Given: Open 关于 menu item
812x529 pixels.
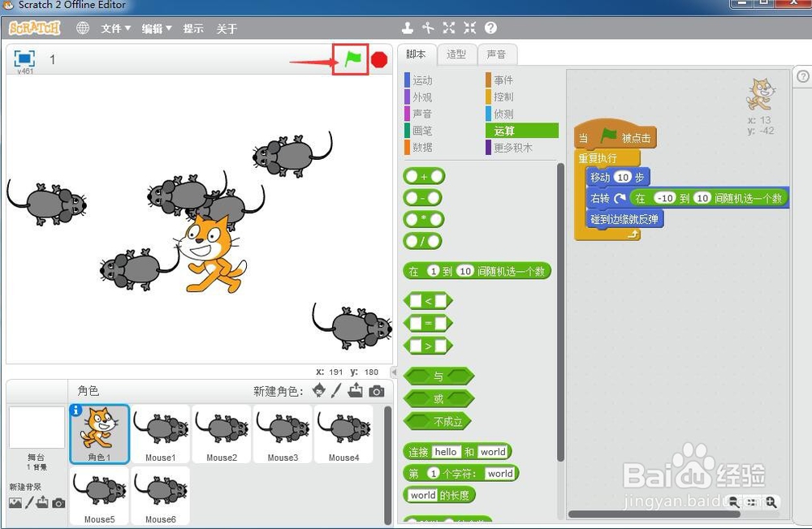Looking at the screenshot, I should (x=227, y=28).
